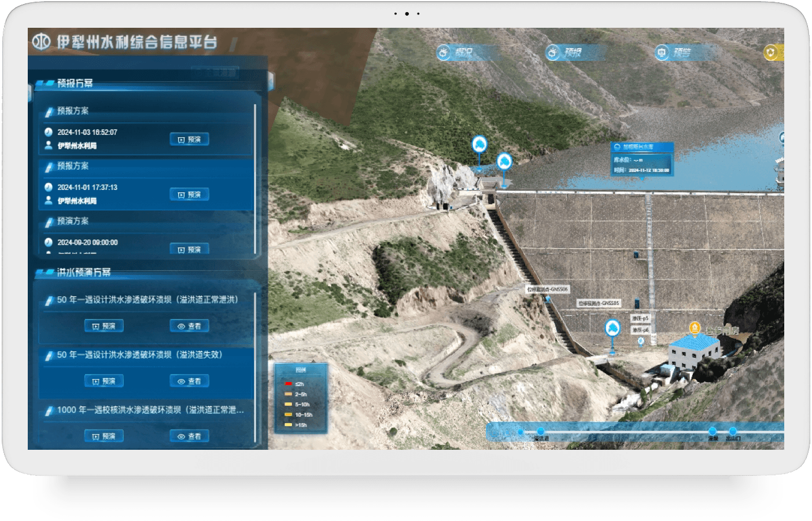
Task: Click 查看 for 50年一遇 溢洪道失效 scenario
Action: (x=189, y=381)
